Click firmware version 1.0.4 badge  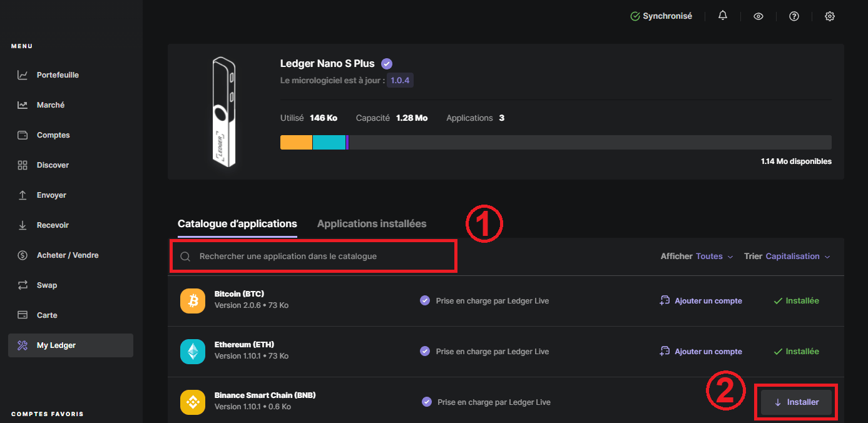pos(400,80)
